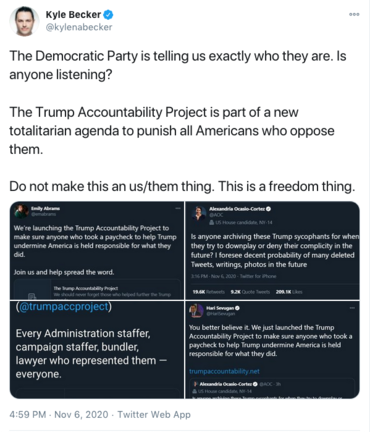Viewport: 370px width, 432px height.
Task: Click the Twitter Web App source label
Action: [154, 415]
